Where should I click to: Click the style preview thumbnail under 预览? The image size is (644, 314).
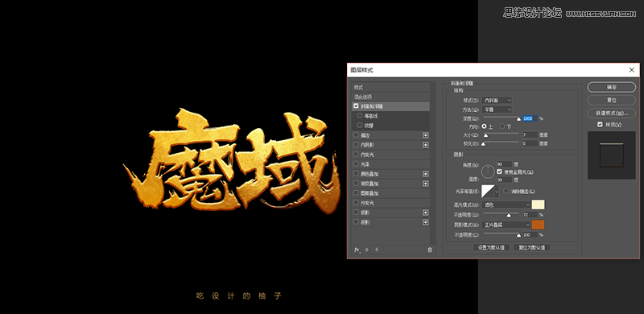pyautogui.click(x=612, y=155)
